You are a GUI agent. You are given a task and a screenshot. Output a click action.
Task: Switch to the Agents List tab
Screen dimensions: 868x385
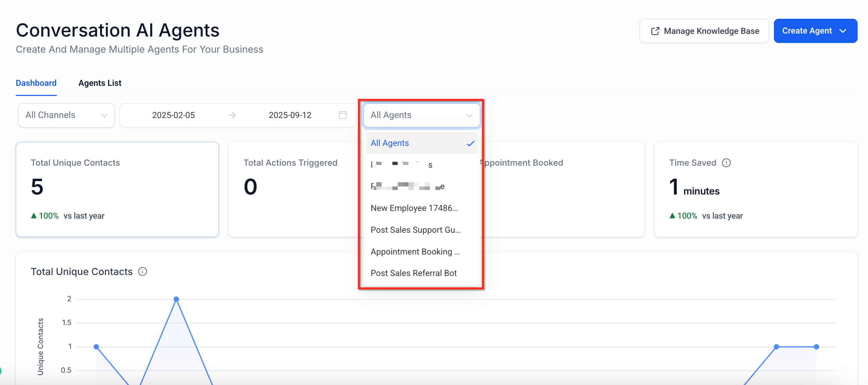[x=100, y=83]
